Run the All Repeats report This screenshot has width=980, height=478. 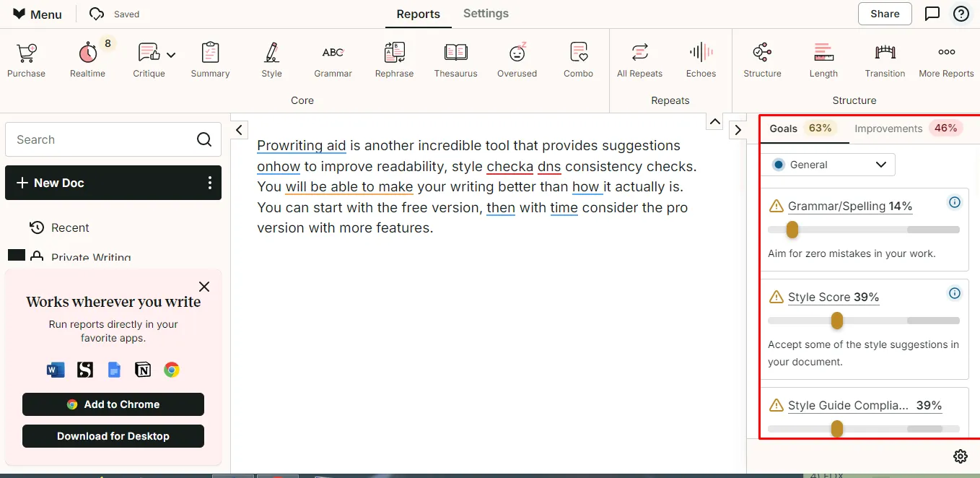[640, 60]
